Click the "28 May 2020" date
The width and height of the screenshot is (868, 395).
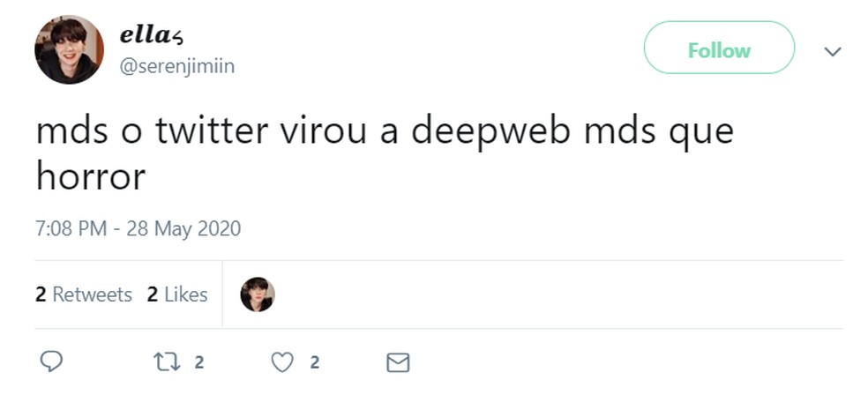click(x=183, y=228)
